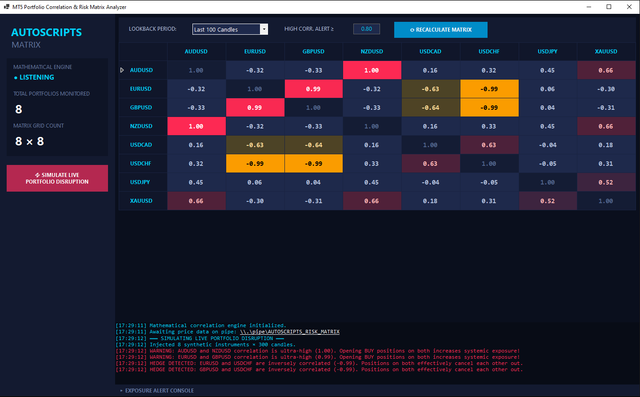
Task: Click red 0.99 cell in EURUSD row
Action: tap(313, 89)
